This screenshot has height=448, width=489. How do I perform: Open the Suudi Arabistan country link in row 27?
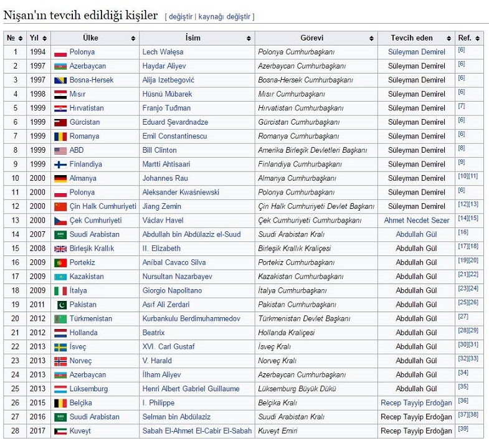94,417
